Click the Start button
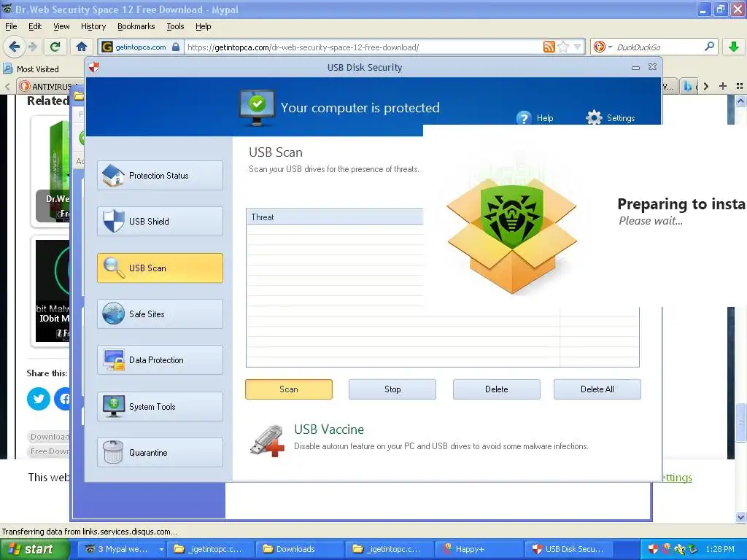The image size is (747, 560). tap(34, 549)
